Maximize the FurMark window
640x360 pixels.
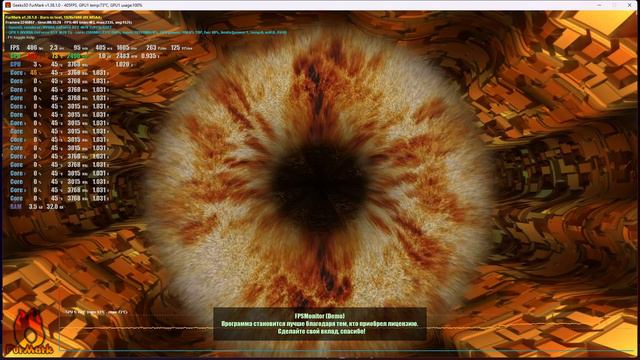[x=614, y=5]
